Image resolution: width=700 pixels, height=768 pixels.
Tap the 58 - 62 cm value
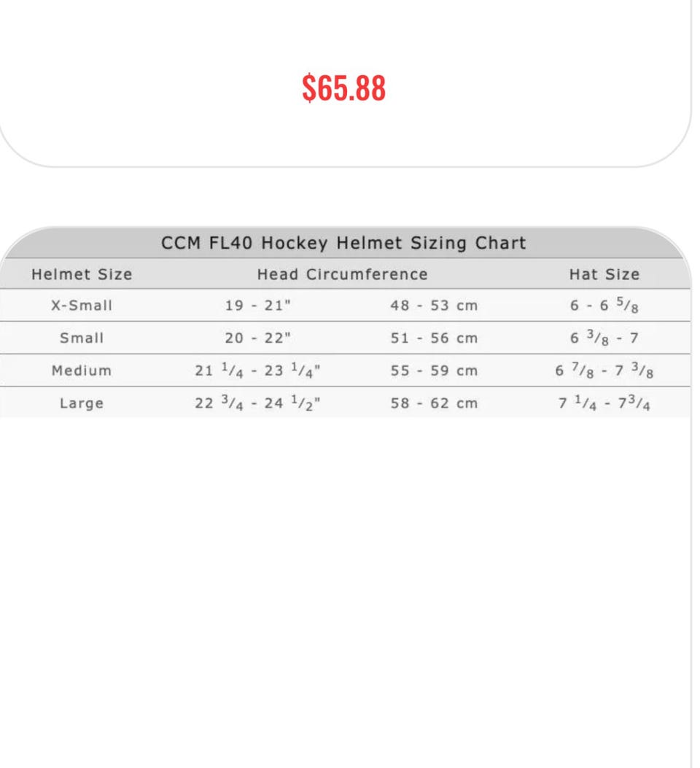(434, 403)
